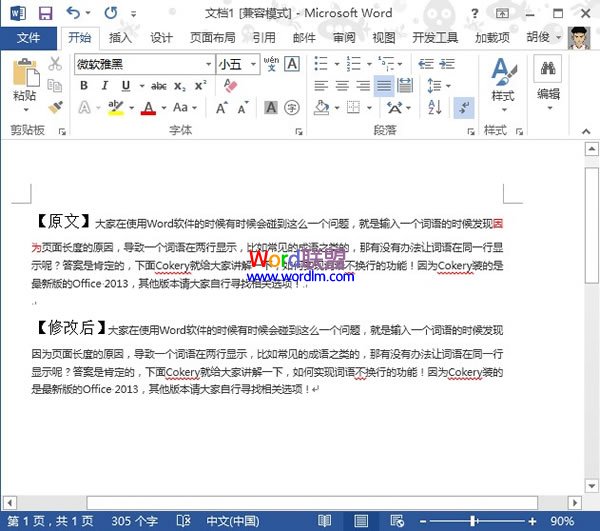600x531 pixels.
Task: Select the Format Painter brush icon
Action: point(55,106)
